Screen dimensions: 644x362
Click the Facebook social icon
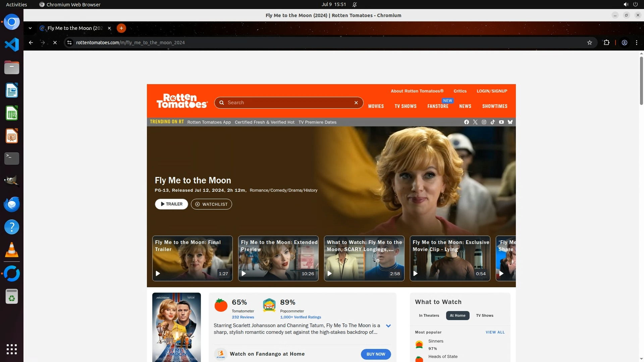pos(466,122)
